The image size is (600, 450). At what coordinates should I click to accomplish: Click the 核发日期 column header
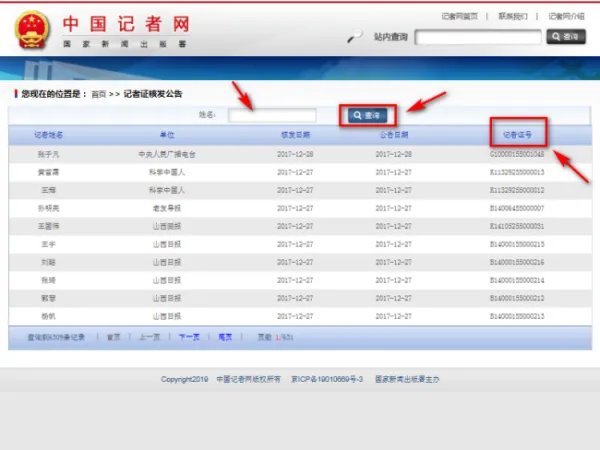[x=296, y=134]
